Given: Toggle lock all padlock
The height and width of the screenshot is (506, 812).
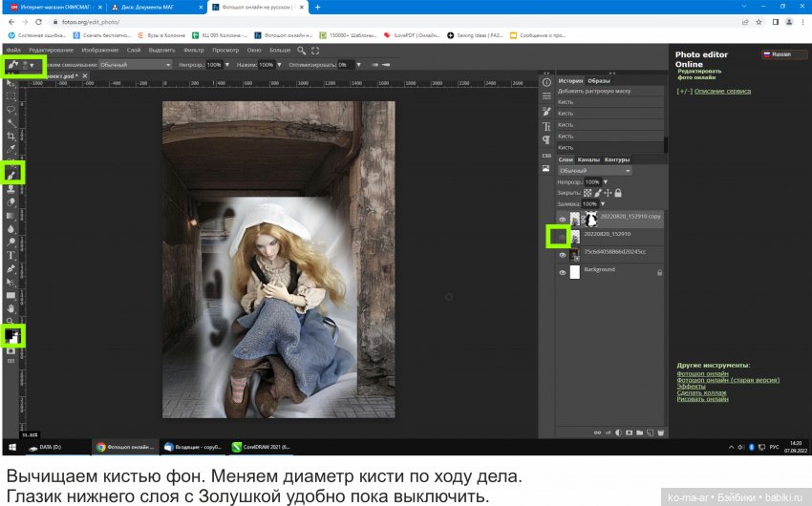Looking at the screenshot, I should point(618,193).
